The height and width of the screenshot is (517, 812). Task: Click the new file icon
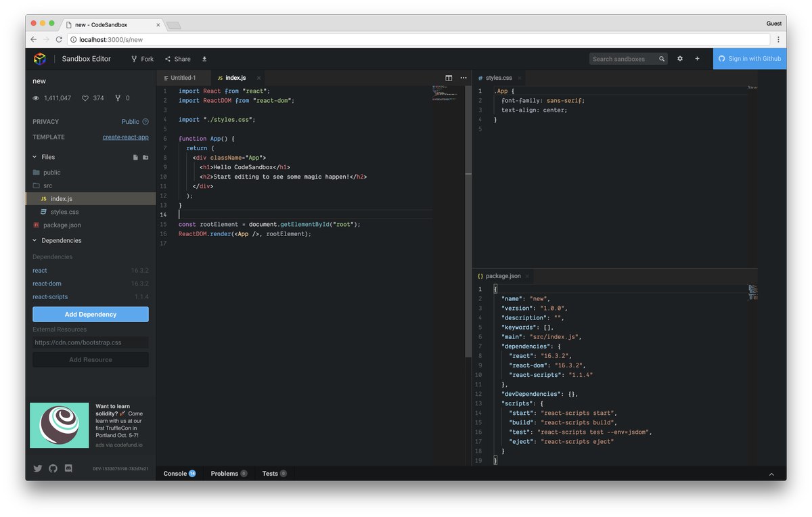coord(135,157)
